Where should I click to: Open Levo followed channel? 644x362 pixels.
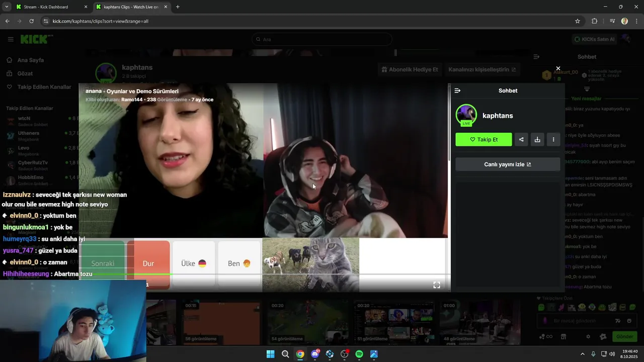(40, 150)
